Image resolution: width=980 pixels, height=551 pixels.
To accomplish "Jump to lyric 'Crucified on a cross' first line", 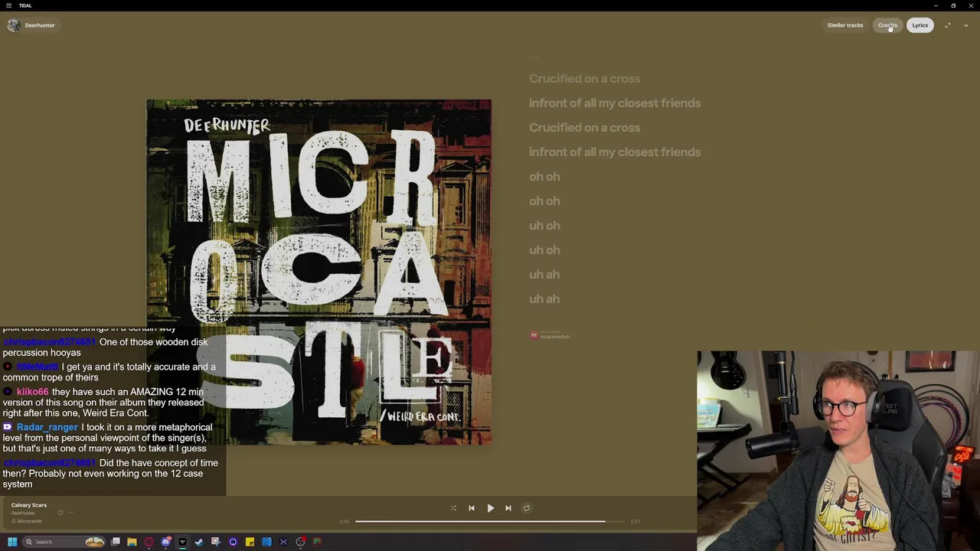I will pos(584,79).
